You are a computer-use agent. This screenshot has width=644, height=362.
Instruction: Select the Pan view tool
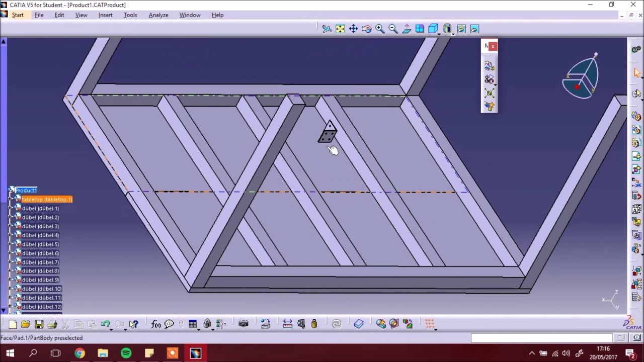354,29
